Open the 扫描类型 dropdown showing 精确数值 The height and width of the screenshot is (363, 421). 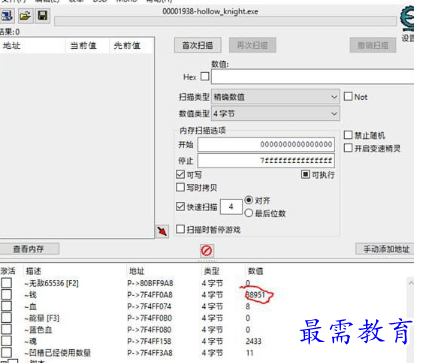coord(275,97)
